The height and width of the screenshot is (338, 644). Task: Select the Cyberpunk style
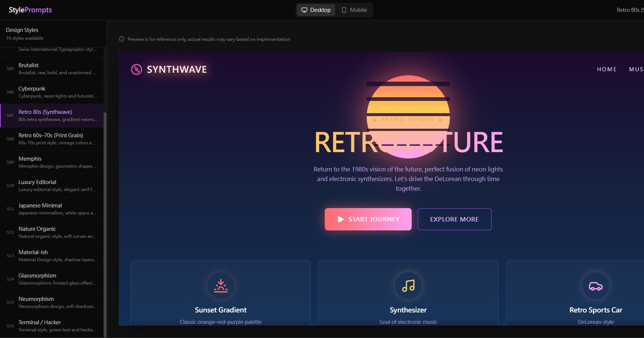(52, 92)
